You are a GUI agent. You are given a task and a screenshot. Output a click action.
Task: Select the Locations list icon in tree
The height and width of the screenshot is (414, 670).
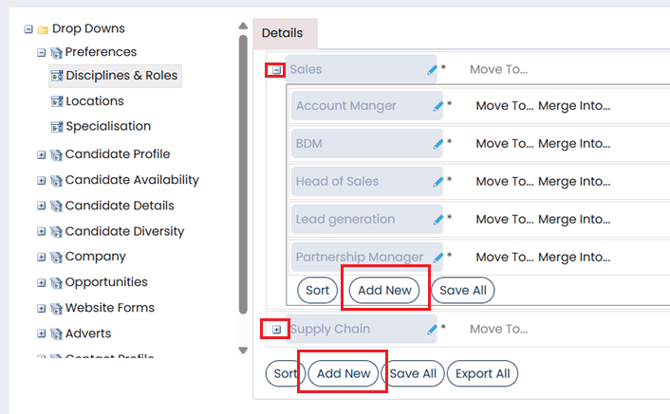pyautogui.click(x=57, y=101)
